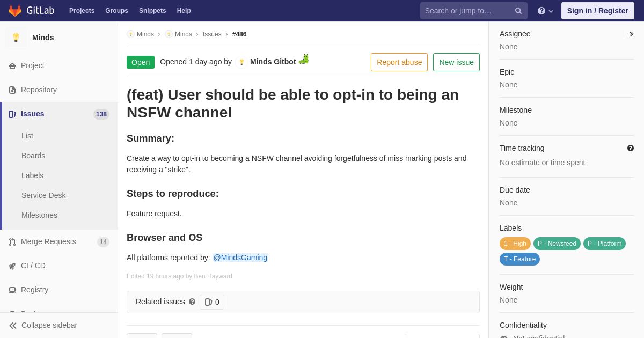This screenshot has height=338, width=644.
Task: Click the Weight section title
Action: coord(511,287)
